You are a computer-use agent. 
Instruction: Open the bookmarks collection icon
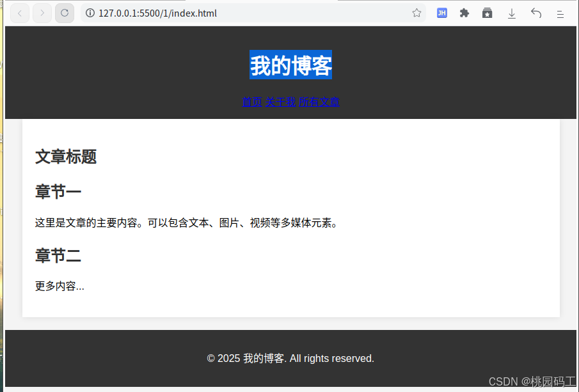[x=487, y=13]
